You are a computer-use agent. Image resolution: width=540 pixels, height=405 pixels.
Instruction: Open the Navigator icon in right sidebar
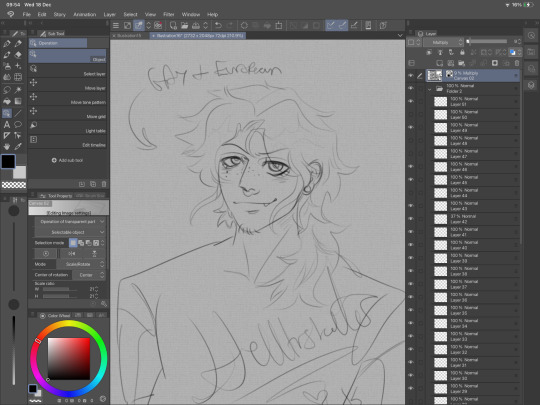click(x=531, y=35)
